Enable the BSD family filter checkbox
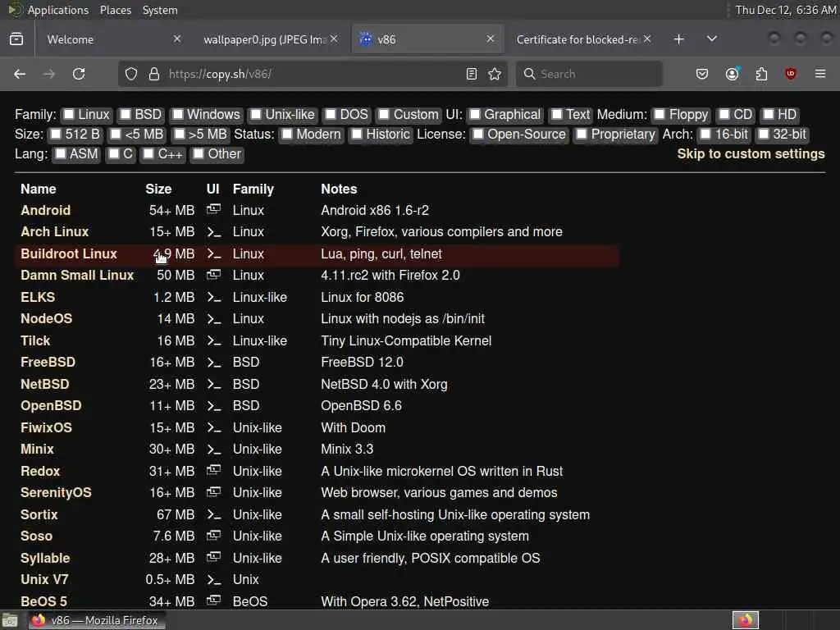Screen dimensions: 840x630 pos(126,115)
